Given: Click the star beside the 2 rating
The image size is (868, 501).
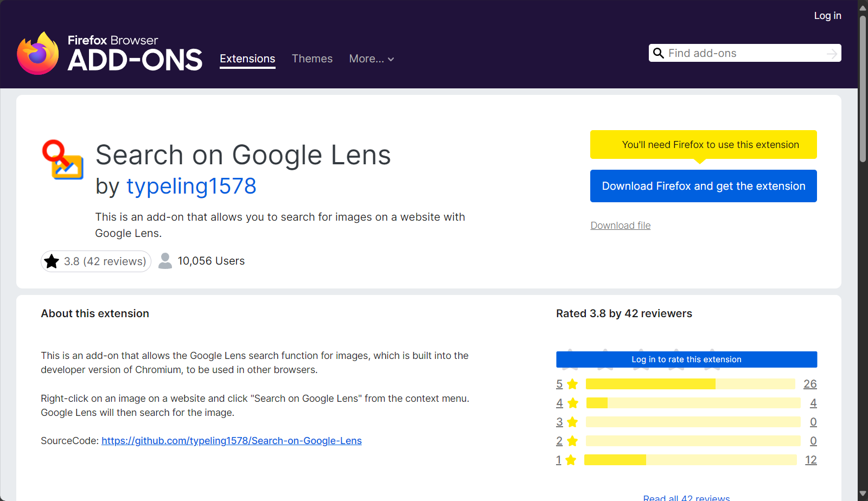Looking at the screenshot, I should coord(572,441).
